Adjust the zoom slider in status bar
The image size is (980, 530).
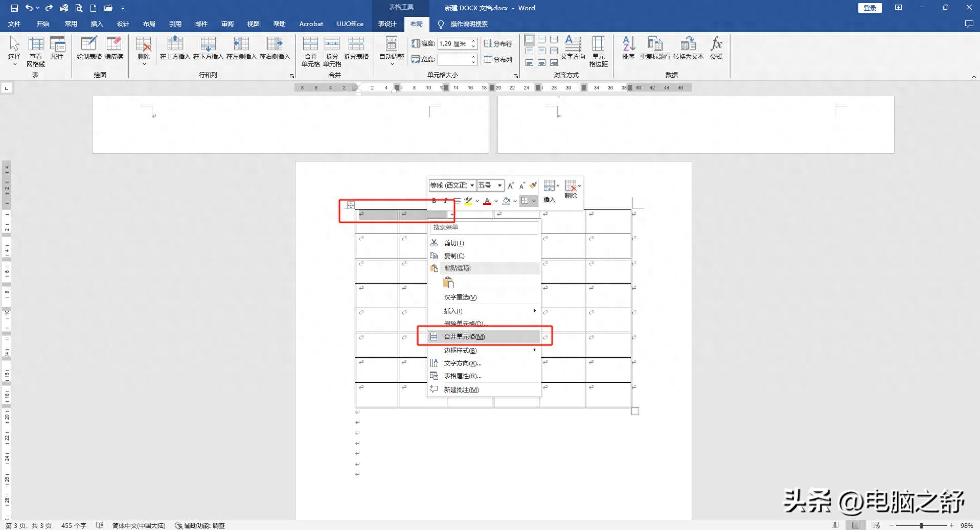click(x=920, y=525)
